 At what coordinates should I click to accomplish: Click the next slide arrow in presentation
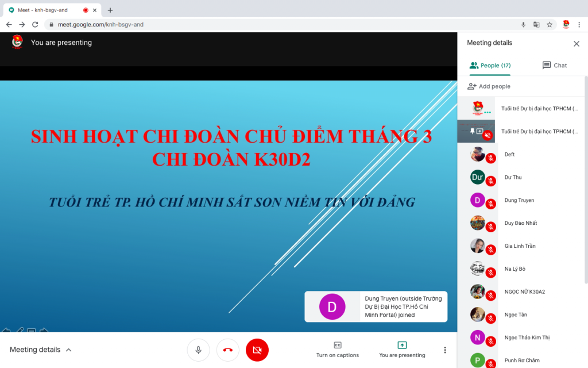pyautogui.click(x=44, y=330)
